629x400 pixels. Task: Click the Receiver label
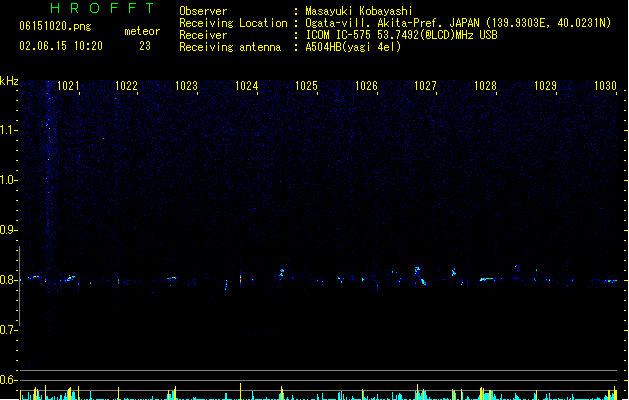203,35
